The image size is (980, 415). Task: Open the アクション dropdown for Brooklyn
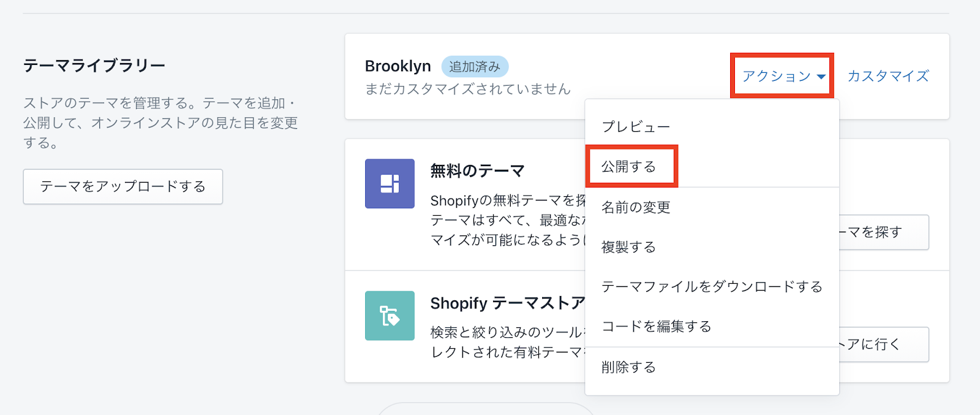783,76
